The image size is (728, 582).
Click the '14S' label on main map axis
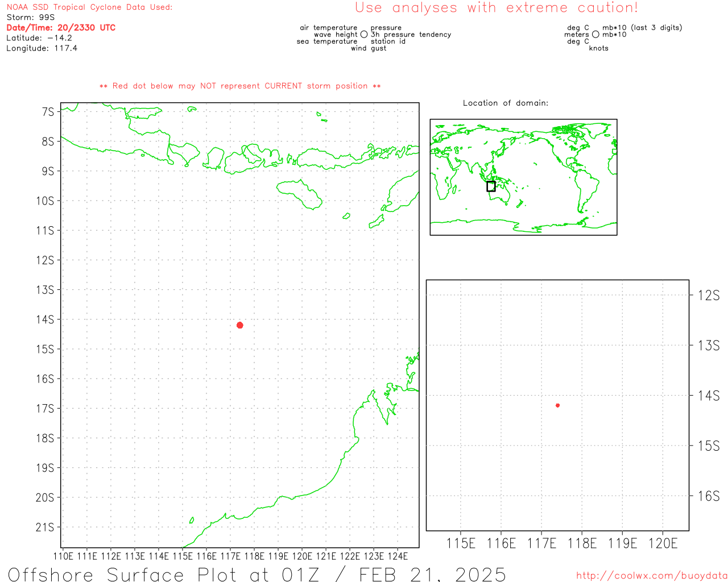coord(45,319)
